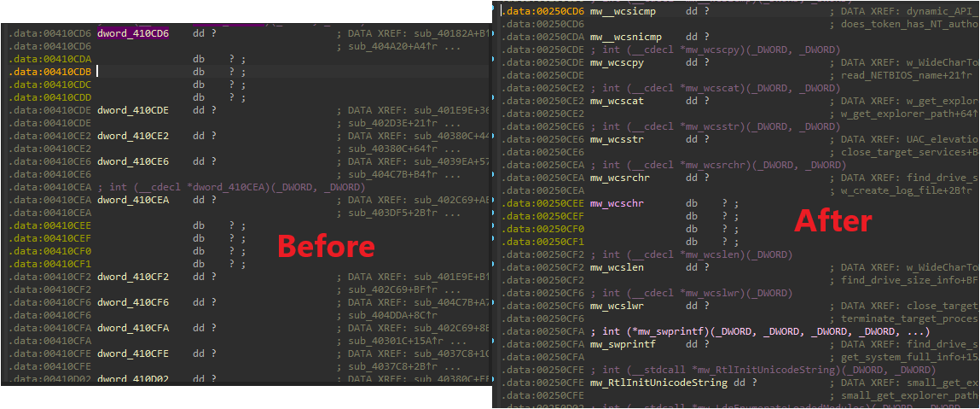Click the __cdecl *mw_wcslen prototype comment

[691, 254]
